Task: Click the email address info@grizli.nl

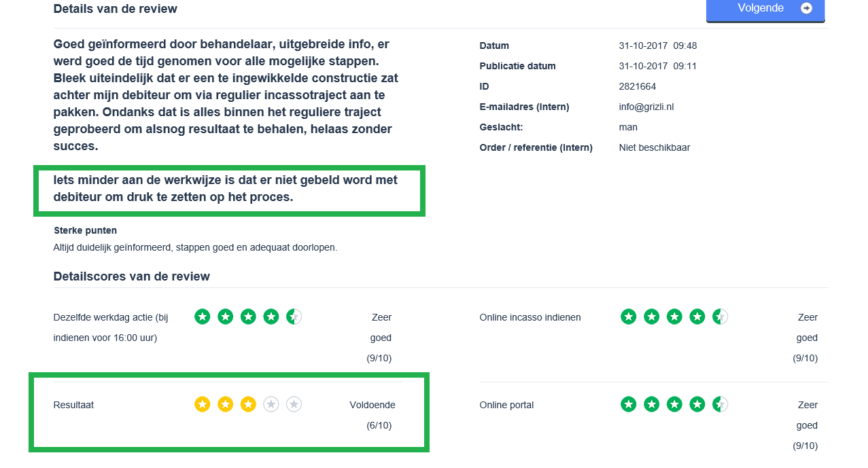Action: pos(646,107)
